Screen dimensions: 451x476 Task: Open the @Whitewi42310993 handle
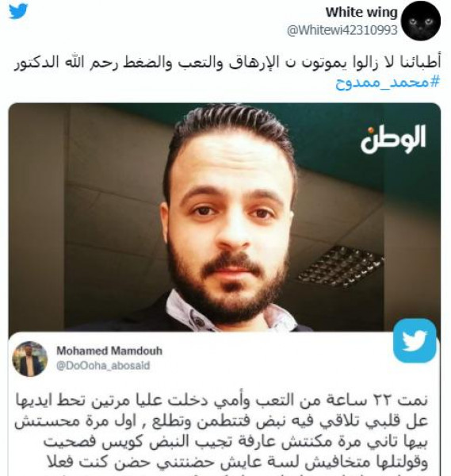pos(342,30)
